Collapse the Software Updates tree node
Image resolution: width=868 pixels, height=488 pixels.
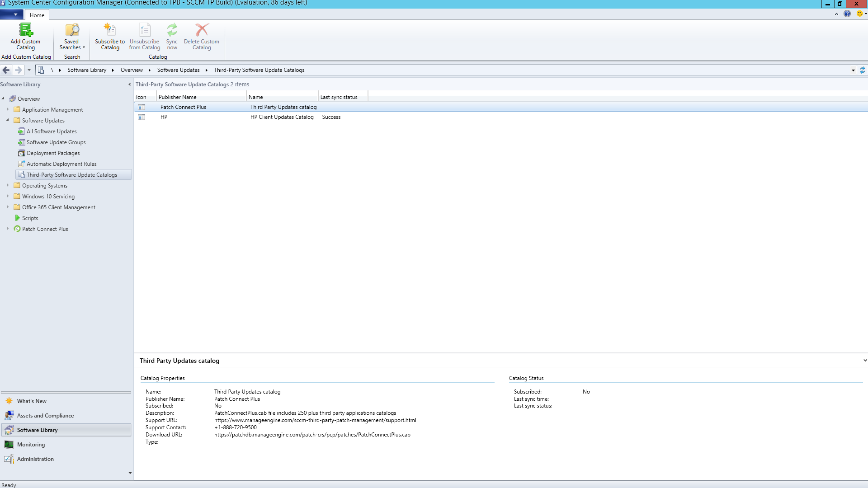pos(8,120)
